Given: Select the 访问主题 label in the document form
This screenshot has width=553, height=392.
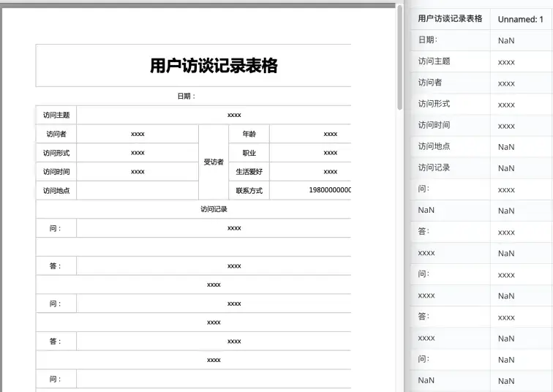Looking at the screenshot, I should (x=56, y=115).
